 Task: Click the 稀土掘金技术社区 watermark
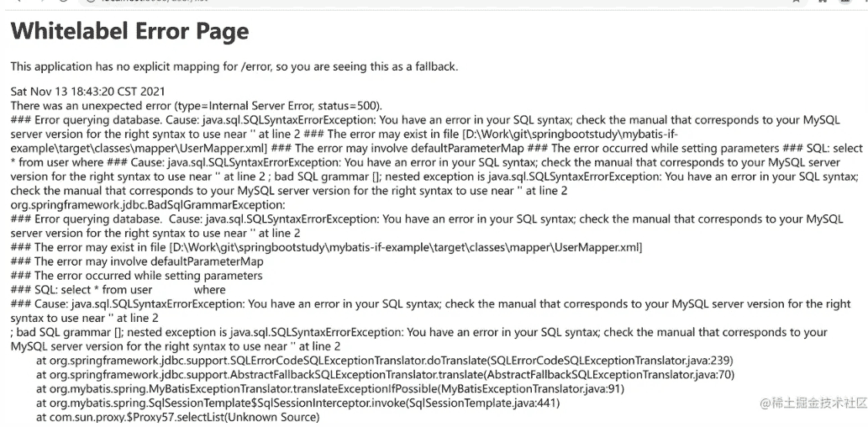point(812,403)
